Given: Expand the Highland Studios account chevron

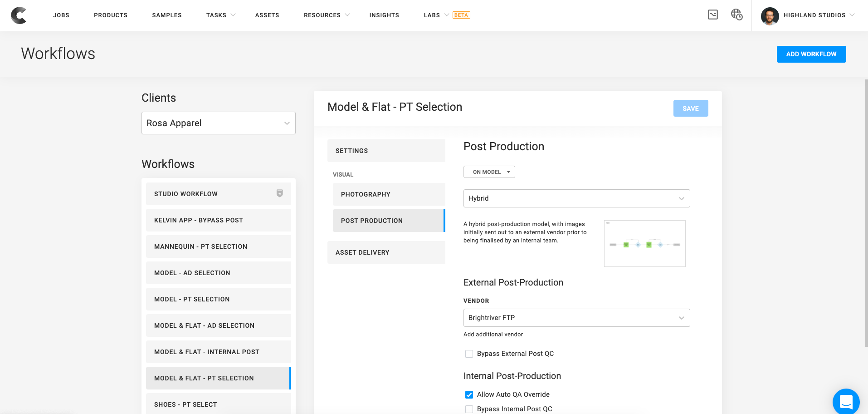Looking at the screenshot, I should (852, 15).
